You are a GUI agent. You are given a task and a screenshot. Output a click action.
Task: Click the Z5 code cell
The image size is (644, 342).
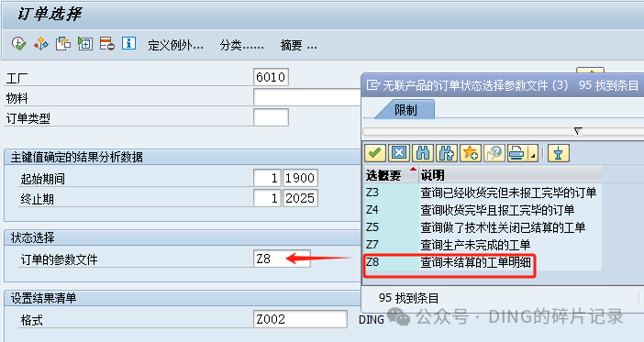391,227
